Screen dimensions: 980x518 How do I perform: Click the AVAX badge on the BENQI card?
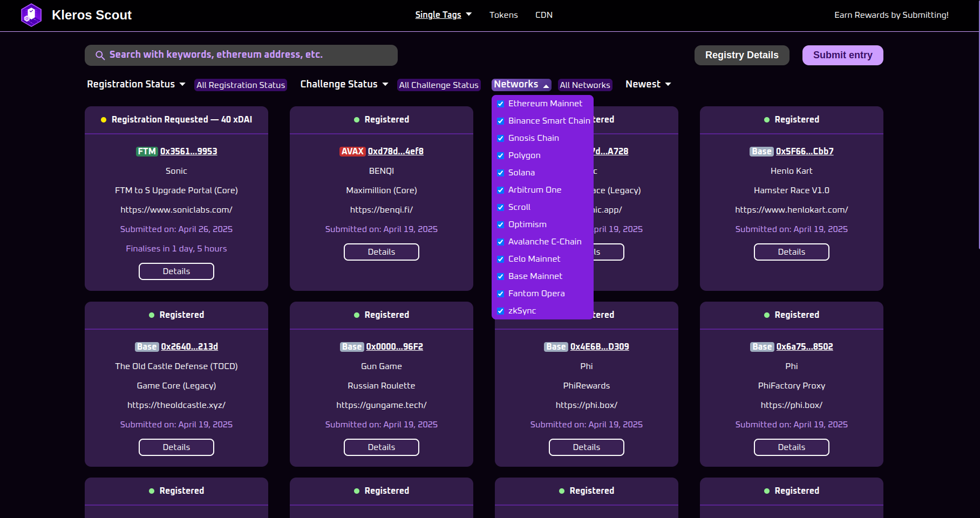tap(352, 151)
